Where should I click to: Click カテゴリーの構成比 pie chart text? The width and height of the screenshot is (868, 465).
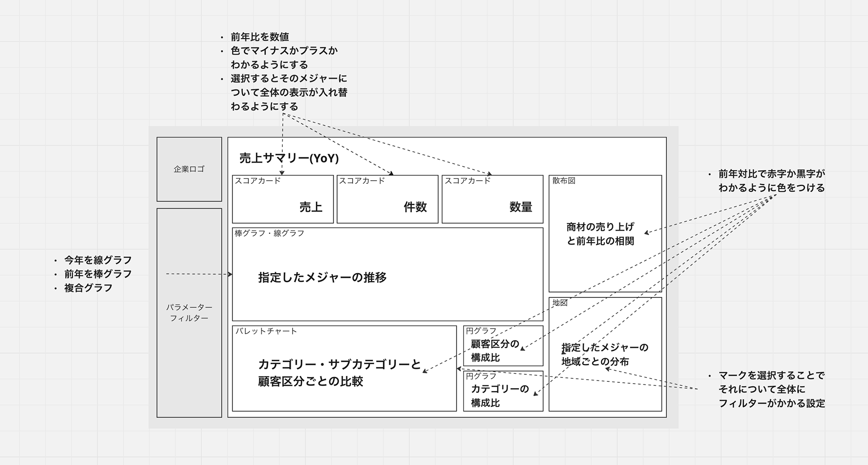(x=500, y=396)
